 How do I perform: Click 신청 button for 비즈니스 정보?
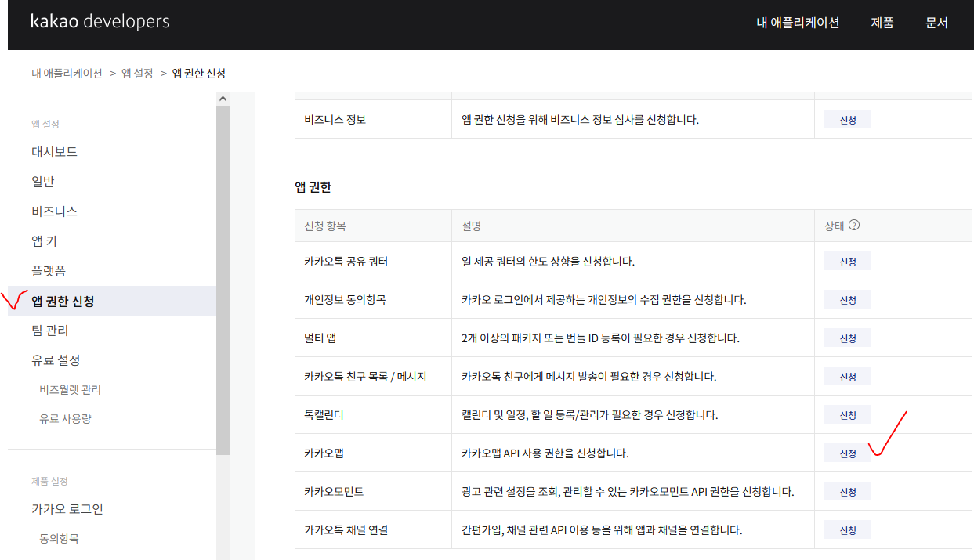[848, 120]
